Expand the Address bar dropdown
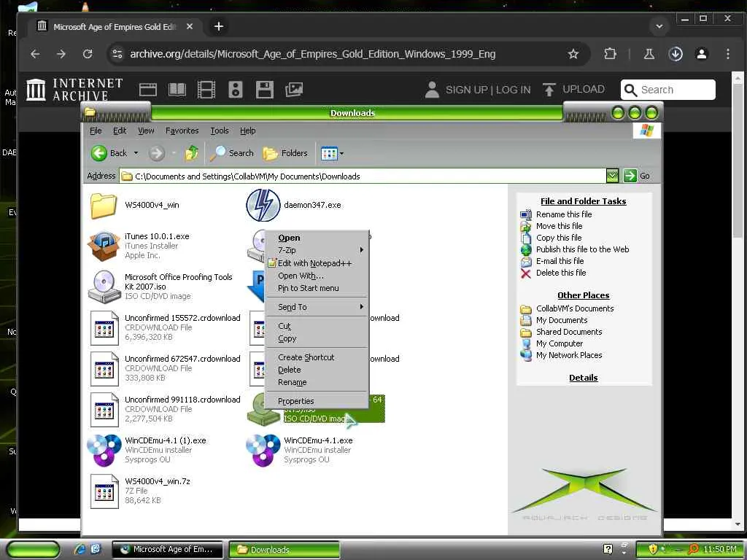Image resolution: width=747 pixels, height=560 pixels. [612, 176]
